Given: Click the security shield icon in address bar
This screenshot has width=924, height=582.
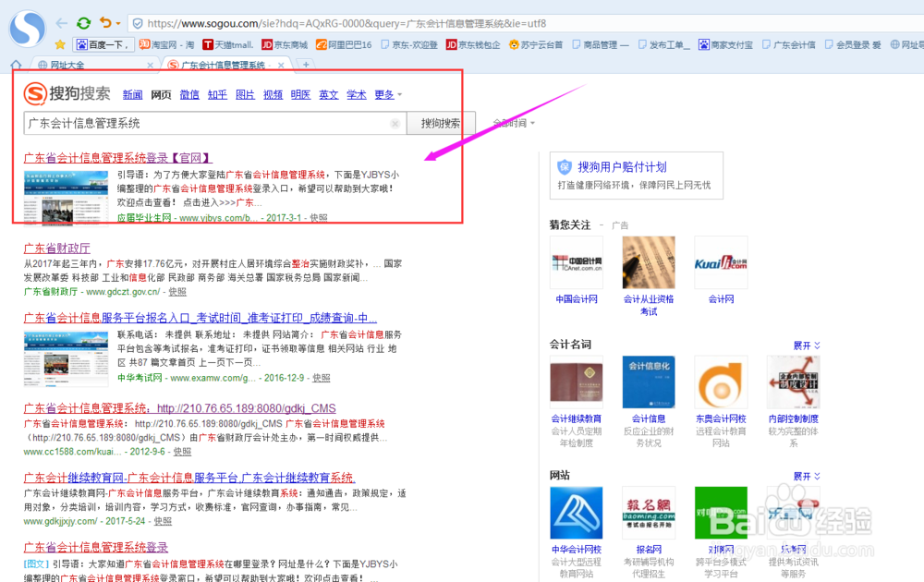Looking at the screenshot, I should (138, 24).
